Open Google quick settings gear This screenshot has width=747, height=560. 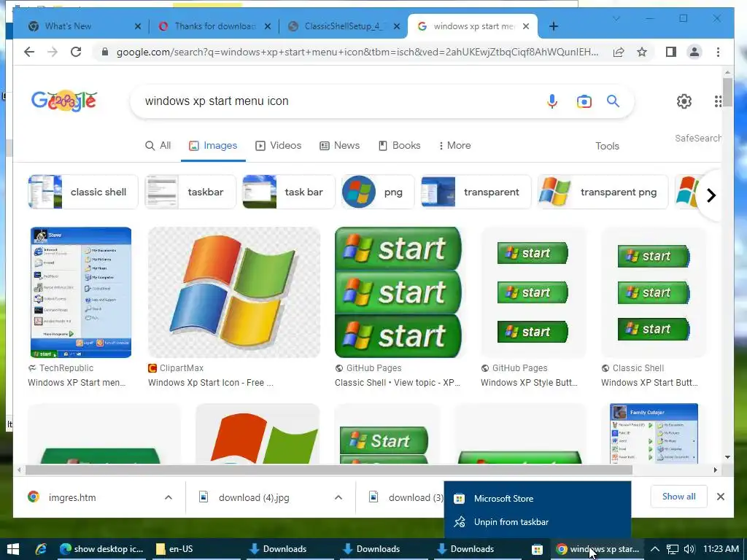click(x=684, y=101)
